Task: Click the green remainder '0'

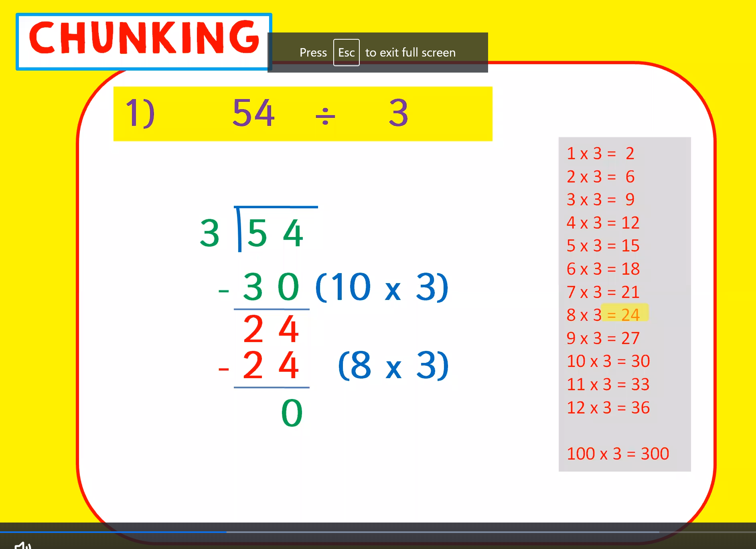Action: tap(292, 413)
